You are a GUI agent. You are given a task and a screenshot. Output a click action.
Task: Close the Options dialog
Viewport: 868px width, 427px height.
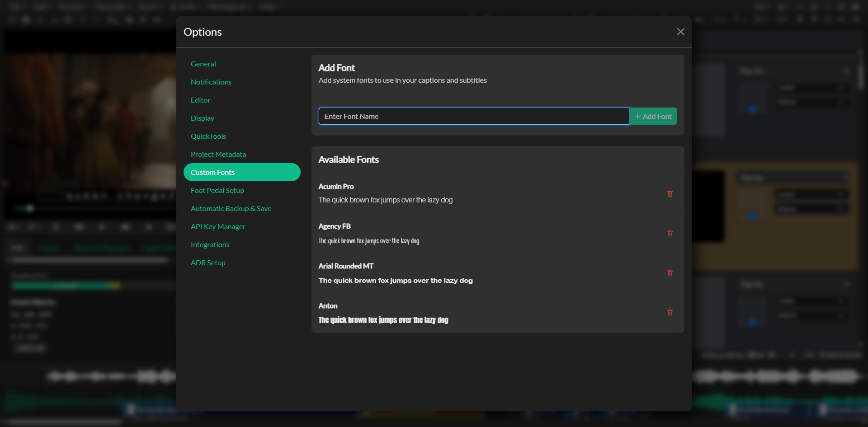680,32
